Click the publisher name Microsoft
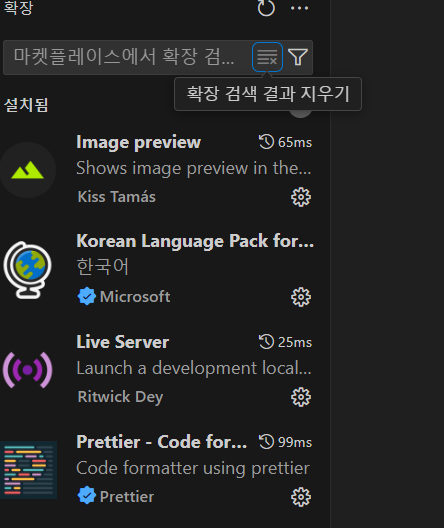This screenshot has height=528, width=444. (x=135, y=297)
